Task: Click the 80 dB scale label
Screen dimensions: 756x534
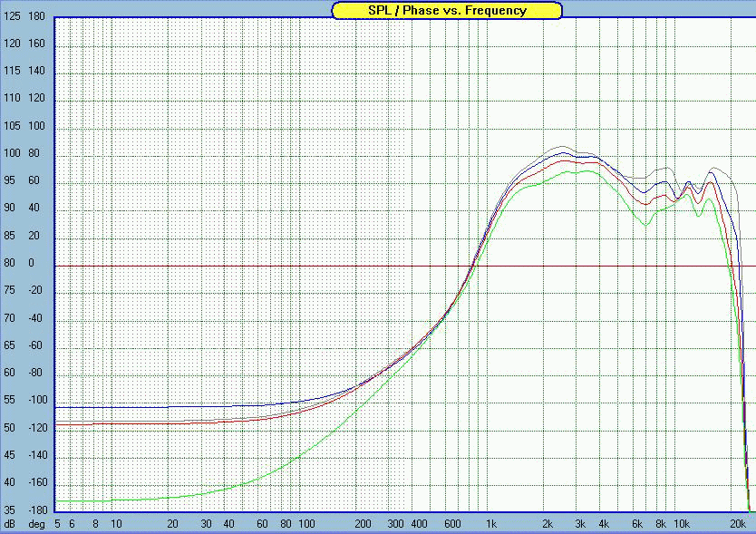Action: point(9,263)
